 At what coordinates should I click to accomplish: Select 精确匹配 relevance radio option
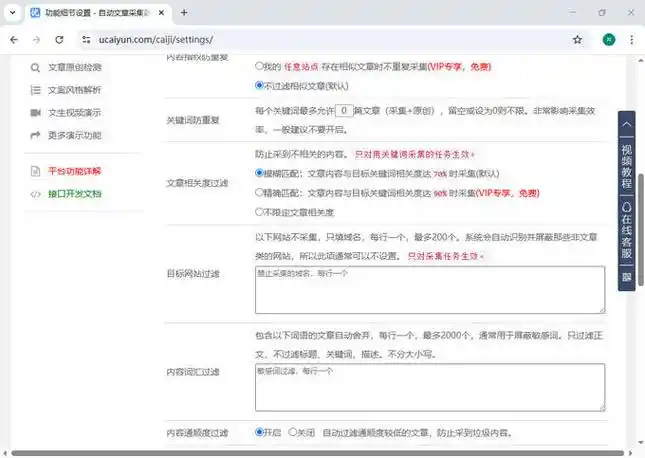[x=259, y=192]
